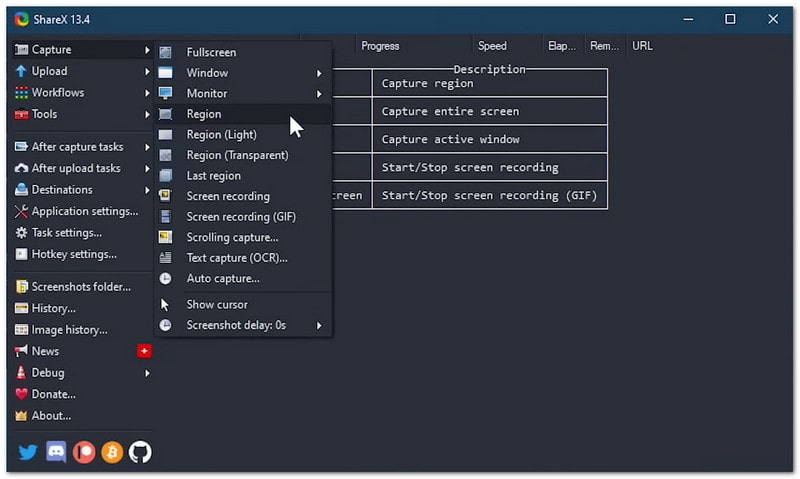Viewport: 800px width, 479px height.
Task: Click the Upload arrow icon
Action: tap(21, 71)
